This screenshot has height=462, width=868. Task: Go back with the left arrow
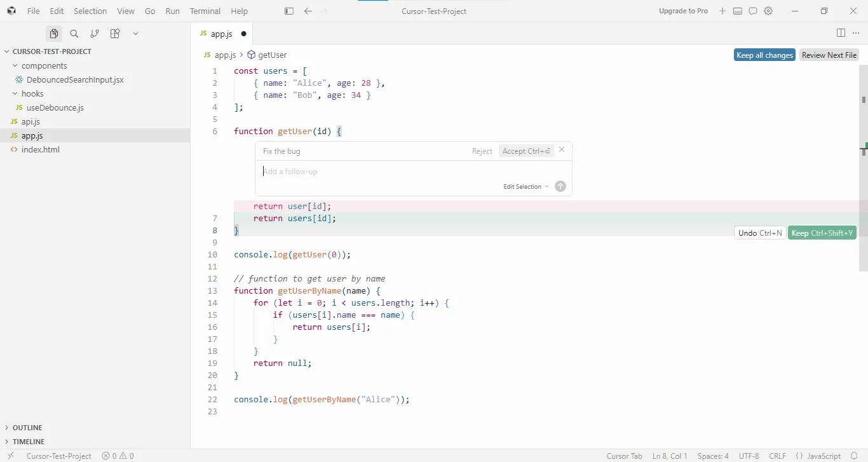point(308,11)
